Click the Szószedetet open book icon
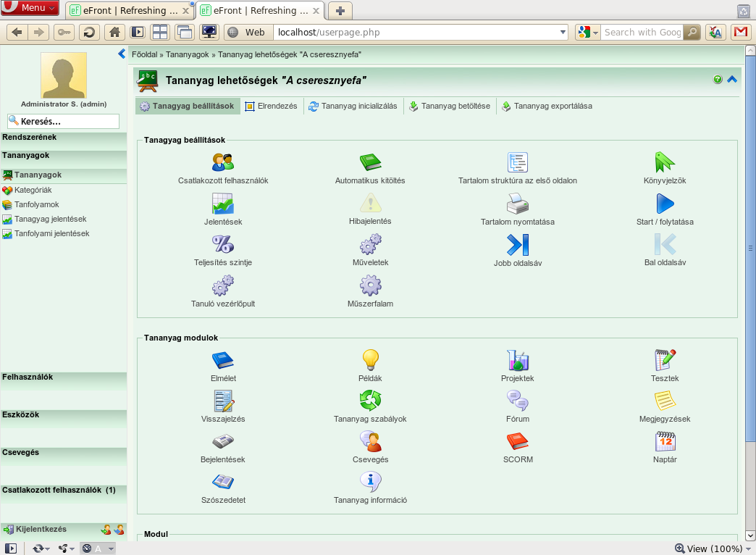The height and width of the screenshot is (555, 756). 223,482
